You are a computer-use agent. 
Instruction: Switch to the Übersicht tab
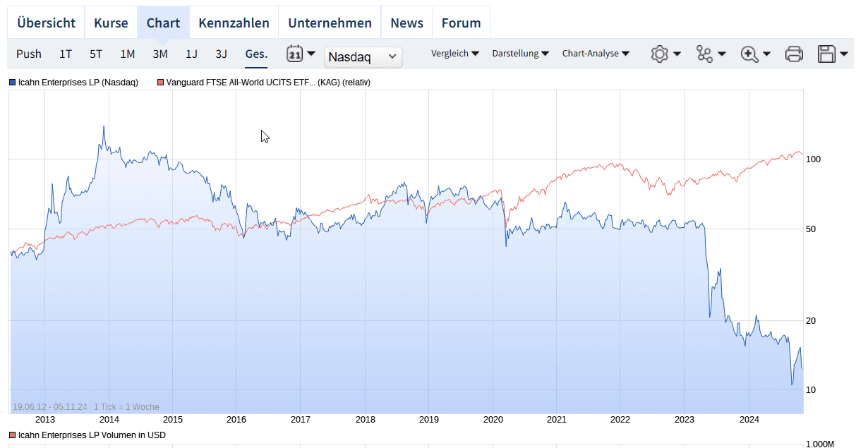[46, 23]
